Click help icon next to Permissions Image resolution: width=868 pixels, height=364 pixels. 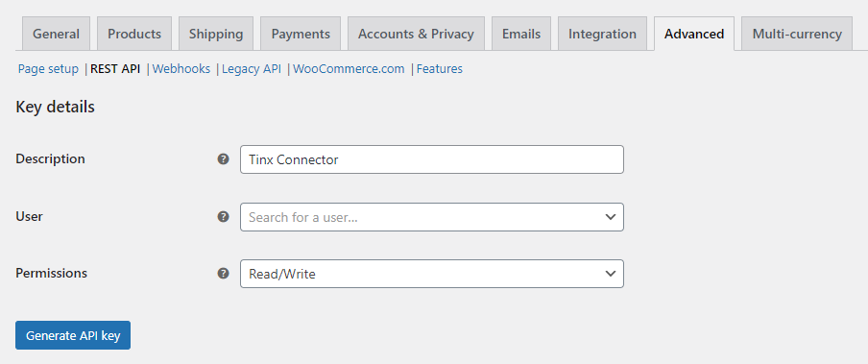tap(223, 273)
